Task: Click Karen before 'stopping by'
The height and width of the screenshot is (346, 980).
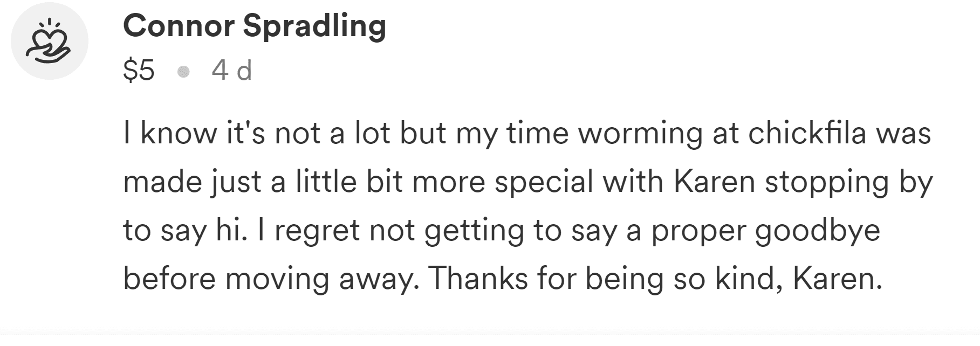Action: [714, 182]
